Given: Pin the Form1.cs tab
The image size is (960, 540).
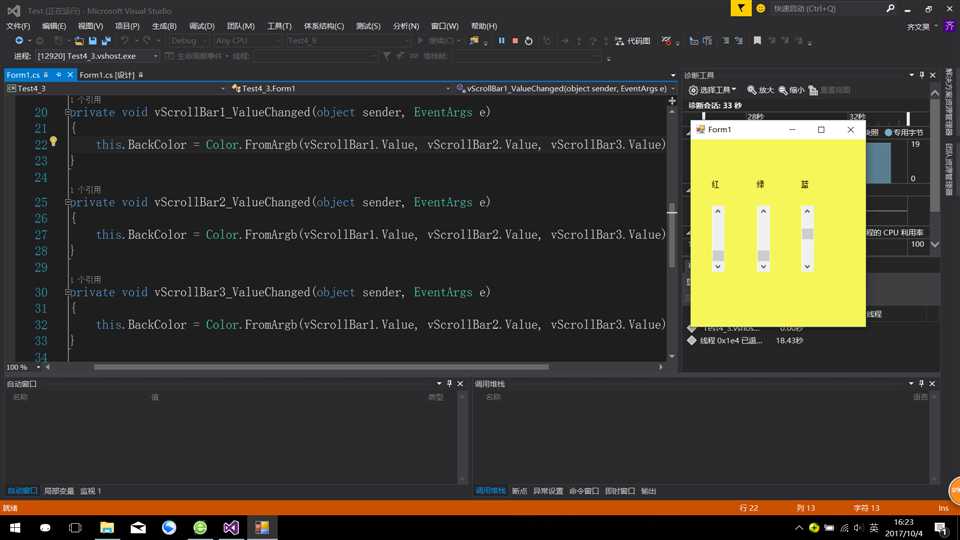Looking at the screenshot, I should [x=59, y=75].
